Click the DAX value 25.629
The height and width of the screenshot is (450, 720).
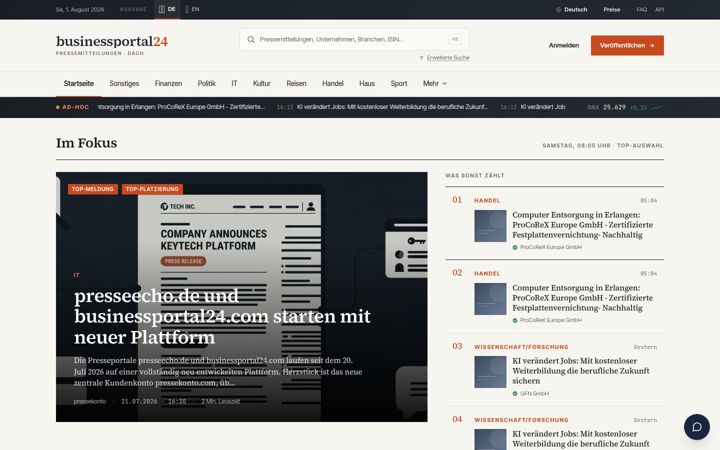pos(614,107)
